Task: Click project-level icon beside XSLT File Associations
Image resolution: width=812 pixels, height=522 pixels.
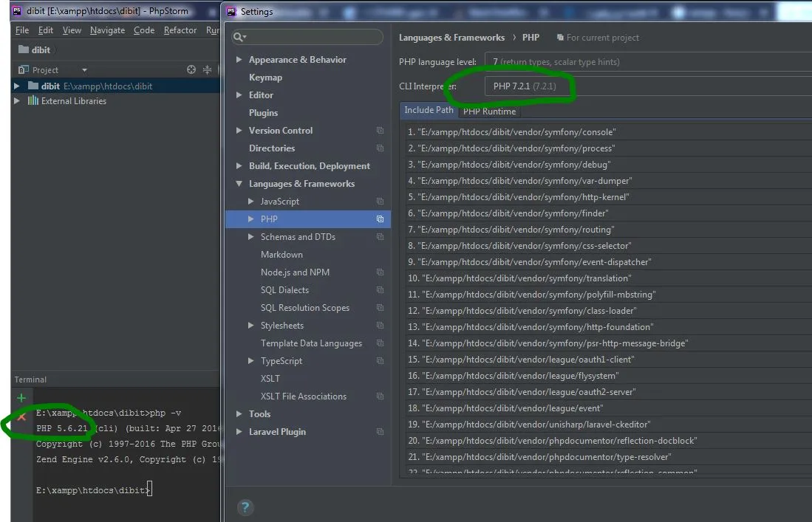Action: coord(380,396)
